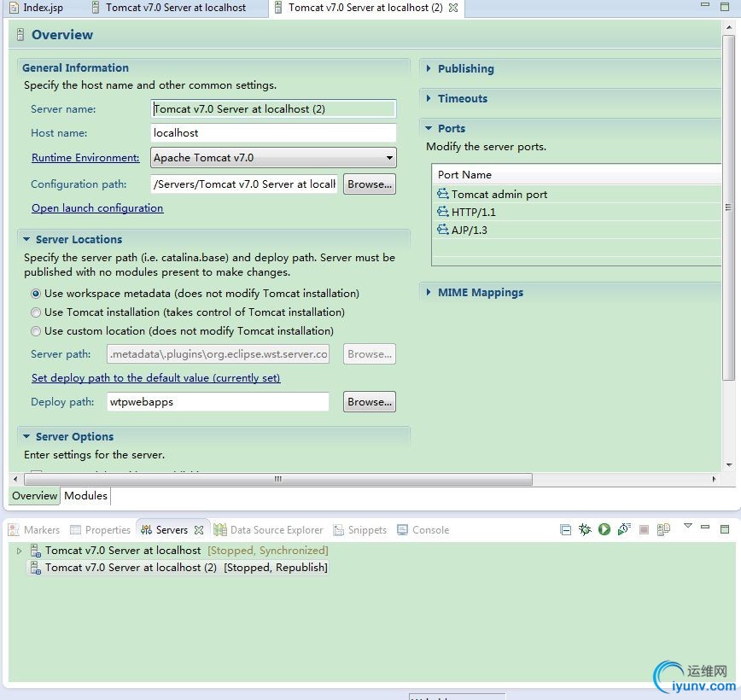Select Tomcat v7.0 Server at localhost (2) row
This screenshot has width=741, height=700.
(179, 568)
